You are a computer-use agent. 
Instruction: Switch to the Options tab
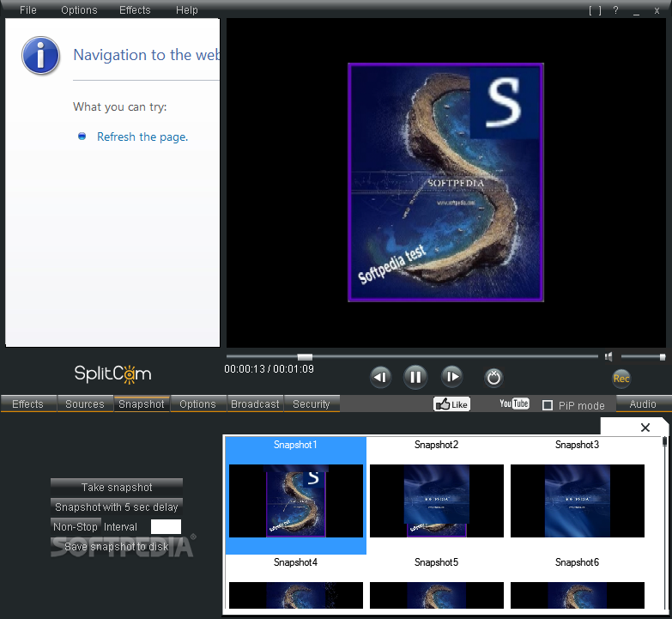198,404
